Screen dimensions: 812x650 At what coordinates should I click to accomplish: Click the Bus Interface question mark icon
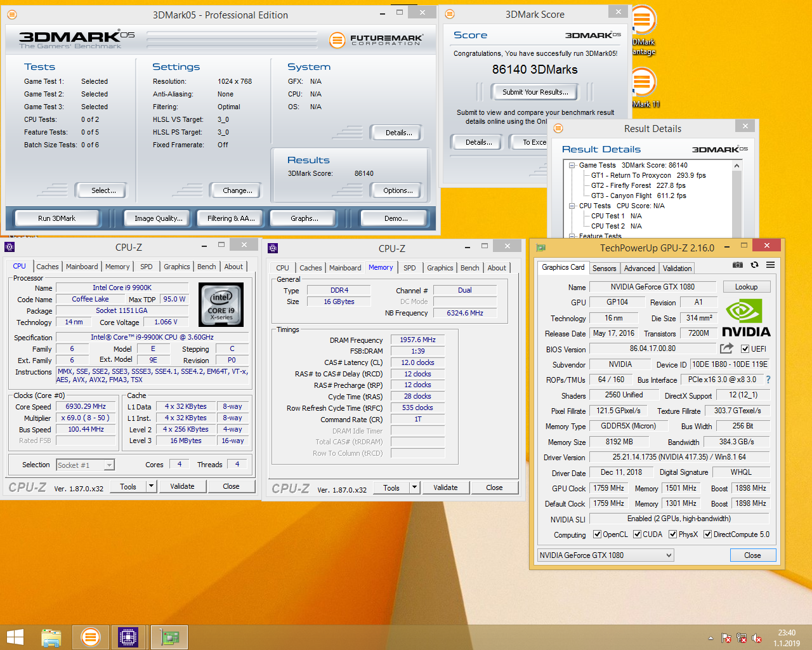(x=768, y=380)
